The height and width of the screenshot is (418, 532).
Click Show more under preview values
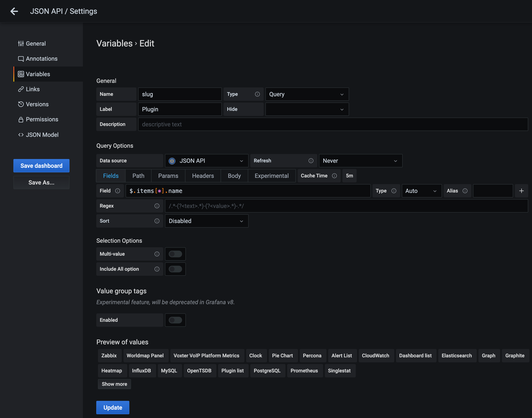coord(114,384)
